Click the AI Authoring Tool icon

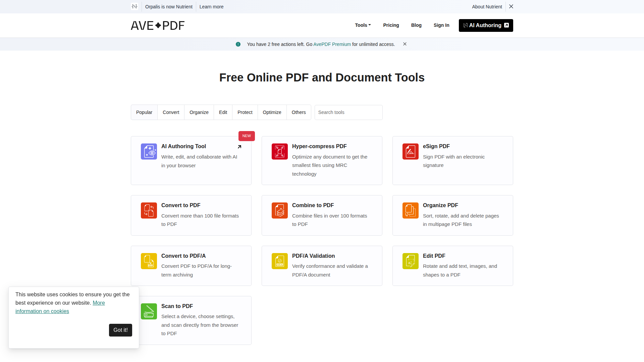tap(149, 152)
